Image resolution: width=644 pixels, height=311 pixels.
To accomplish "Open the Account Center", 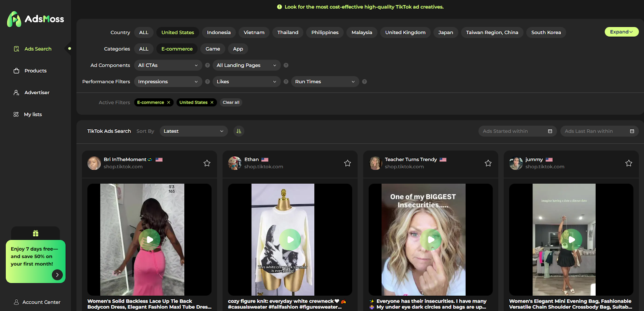I will click(x=37, y=302).
